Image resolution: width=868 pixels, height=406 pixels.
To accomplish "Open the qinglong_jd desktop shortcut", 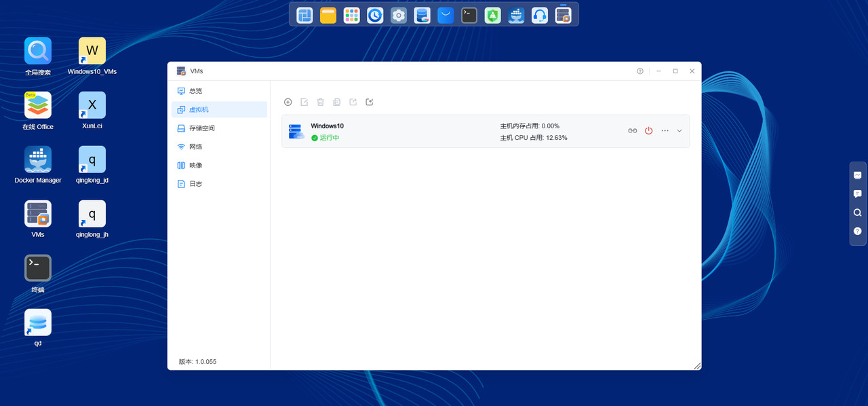I will pos(92,165).
